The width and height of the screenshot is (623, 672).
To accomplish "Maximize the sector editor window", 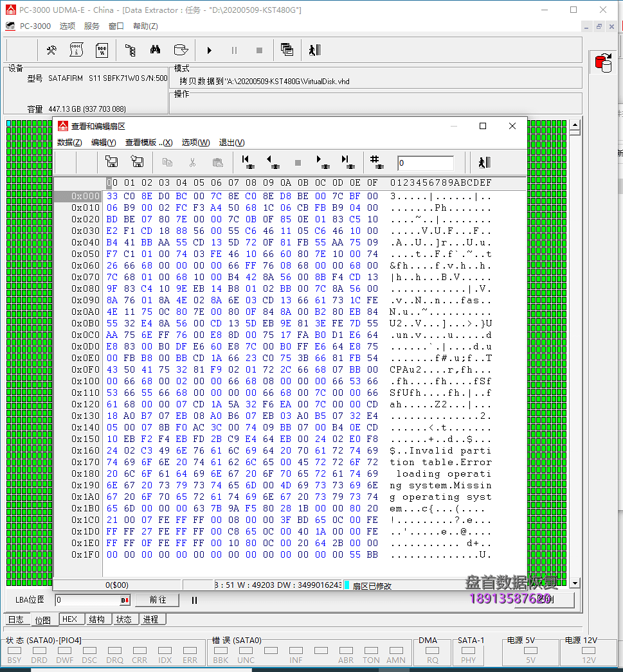I will click(483, 126).
